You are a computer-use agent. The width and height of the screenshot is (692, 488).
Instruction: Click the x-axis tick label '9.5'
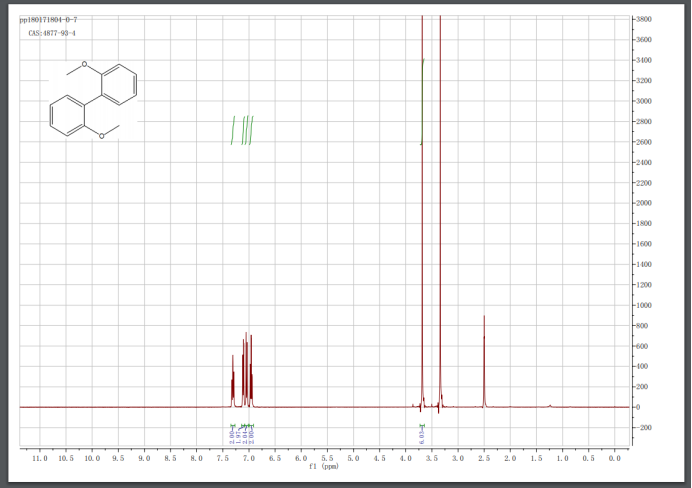(118, 458)
